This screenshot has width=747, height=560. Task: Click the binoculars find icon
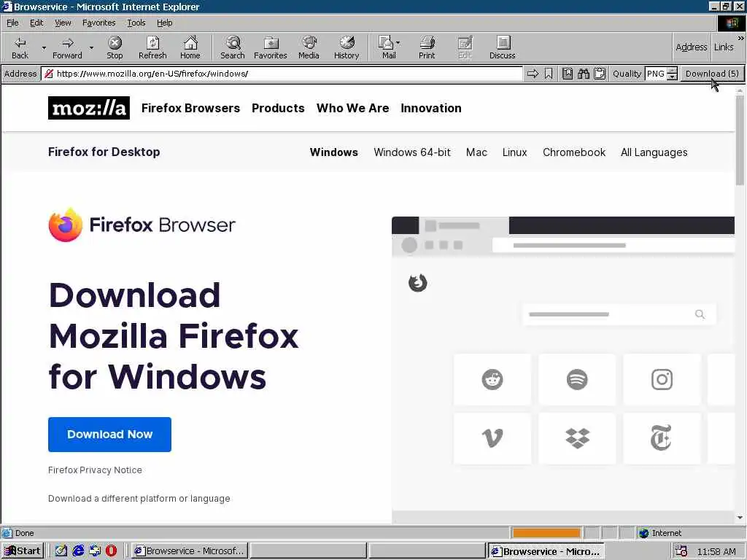point(584,74)
